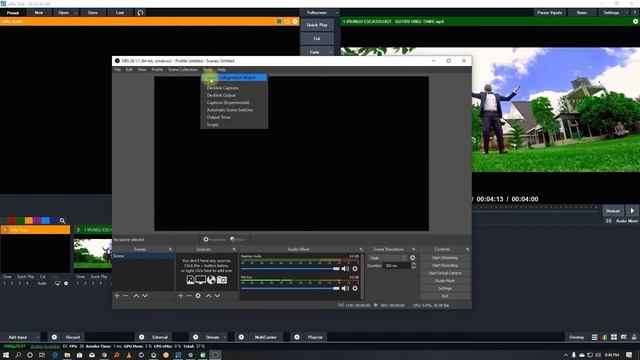Click the image source icon in Sources
This screenshot has width=640, height=360.
click(x=190, y=280)
